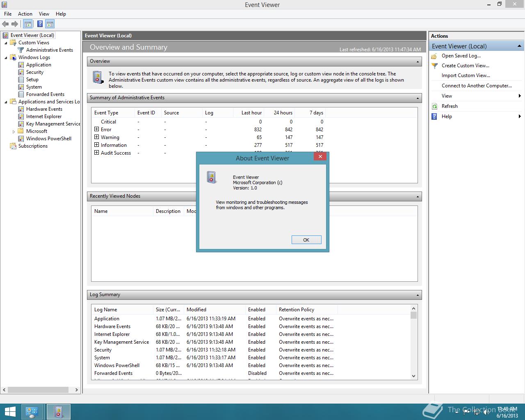This screenshot has width=525, height=420.
Task: Click the Internet Explorer log icon
Action: [x=21, y=116]
